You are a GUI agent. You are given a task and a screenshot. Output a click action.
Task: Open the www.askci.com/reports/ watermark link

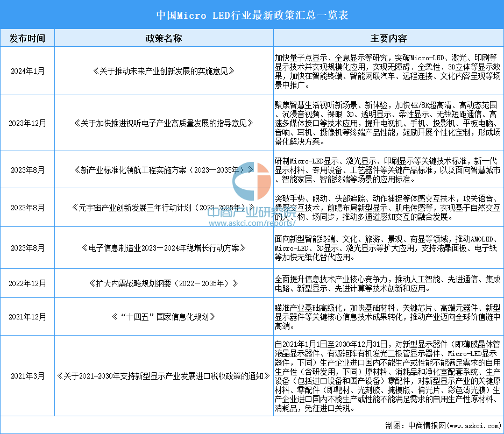252,223
